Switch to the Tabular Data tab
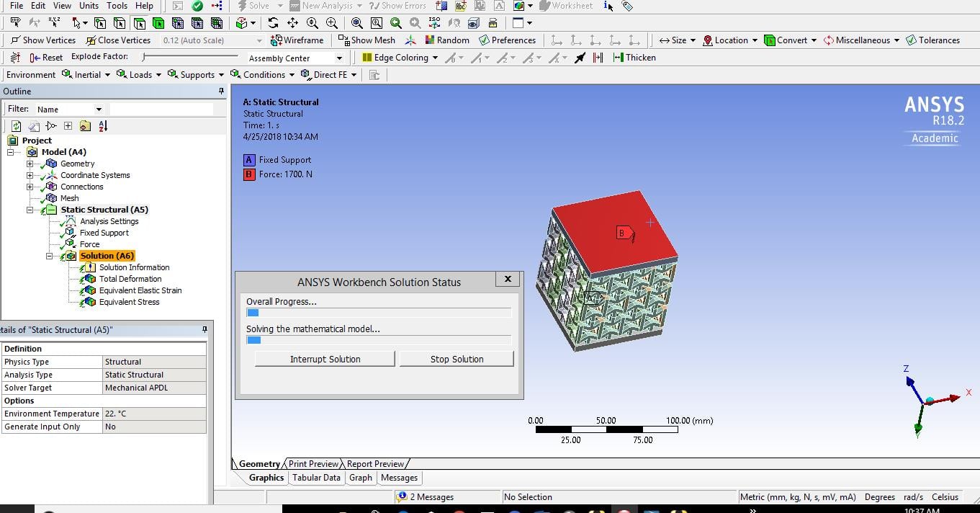The image size is (980, 513). (x=316, y=478)
